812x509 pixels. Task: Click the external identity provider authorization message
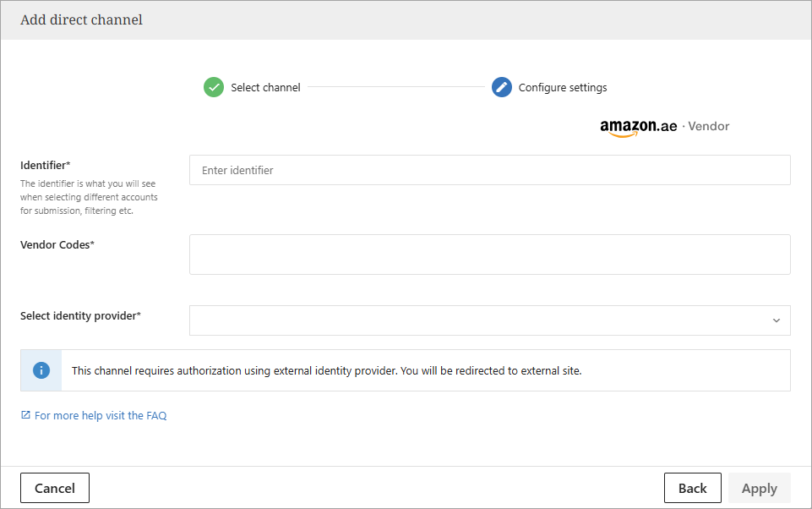tap(326, 370)
